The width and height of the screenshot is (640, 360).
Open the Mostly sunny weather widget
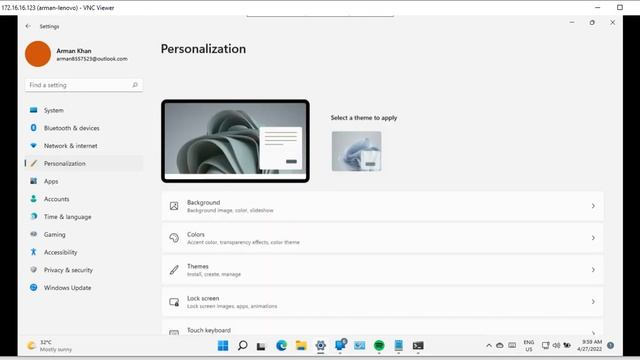49,346
